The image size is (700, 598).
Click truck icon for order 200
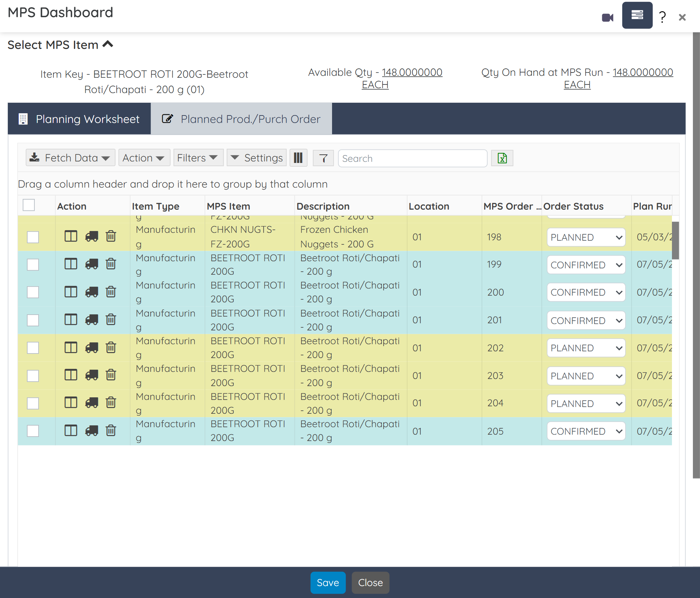pyautogui.click(x=92, y=292)
